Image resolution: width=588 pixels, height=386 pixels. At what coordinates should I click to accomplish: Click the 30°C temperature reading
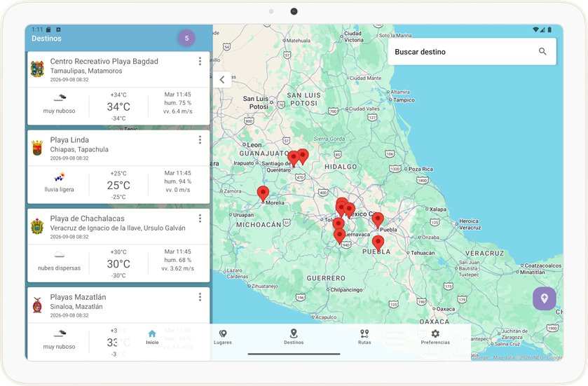[x=118, y=264]
